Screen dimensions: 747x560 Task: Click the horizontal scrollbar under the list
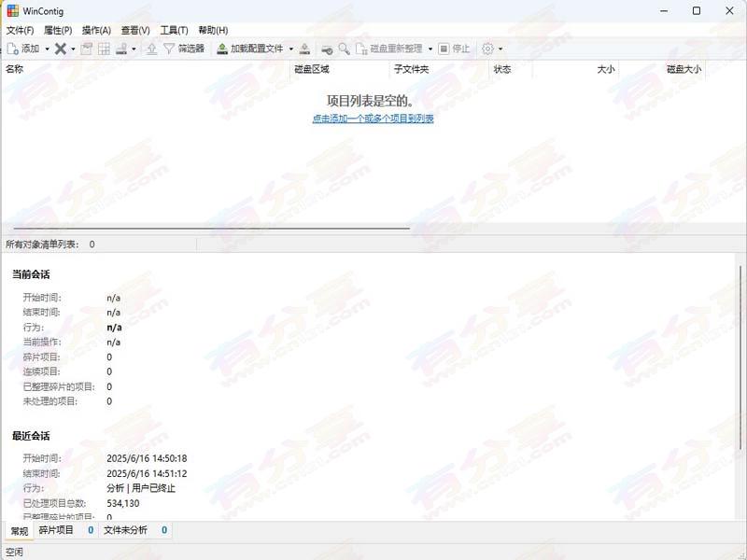point(205,228)
